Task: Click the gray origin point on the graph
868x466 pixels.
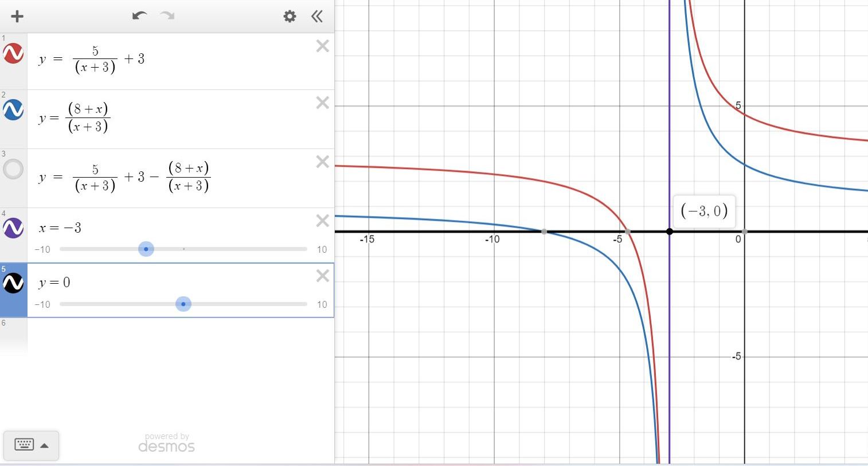Action: pos(745,232)
